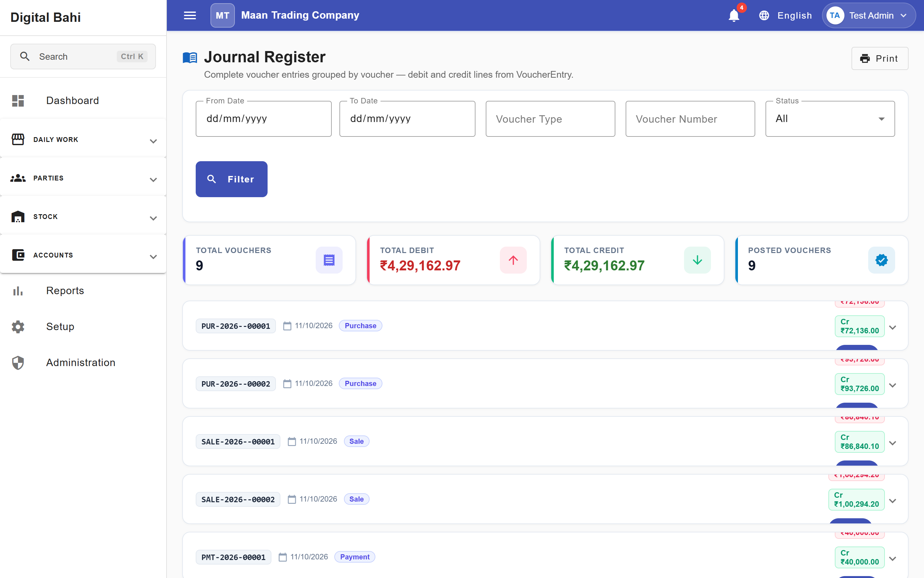Click the Purchase tag on PUR-2026--00002
924x578 pixels.
tap(360, 383)
